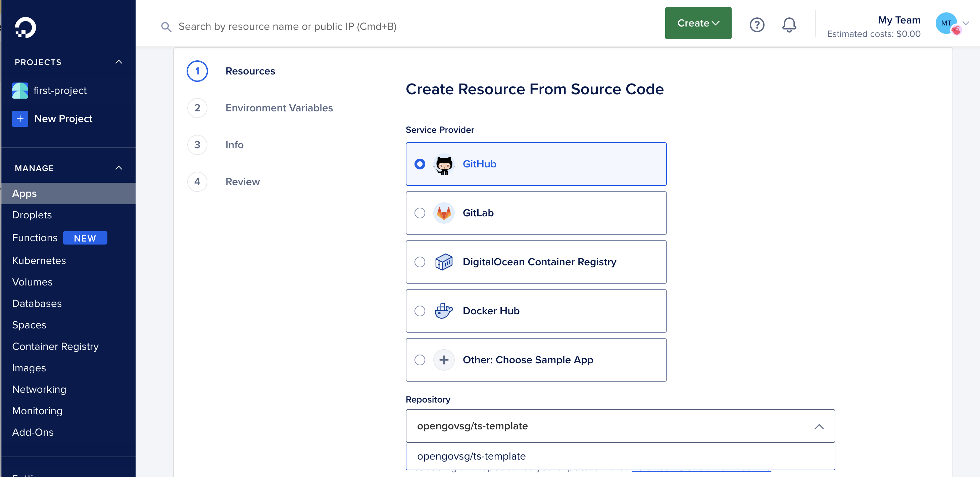Collapse the MANAGE section chevron
980x477 pixels.
coord(119,168)
